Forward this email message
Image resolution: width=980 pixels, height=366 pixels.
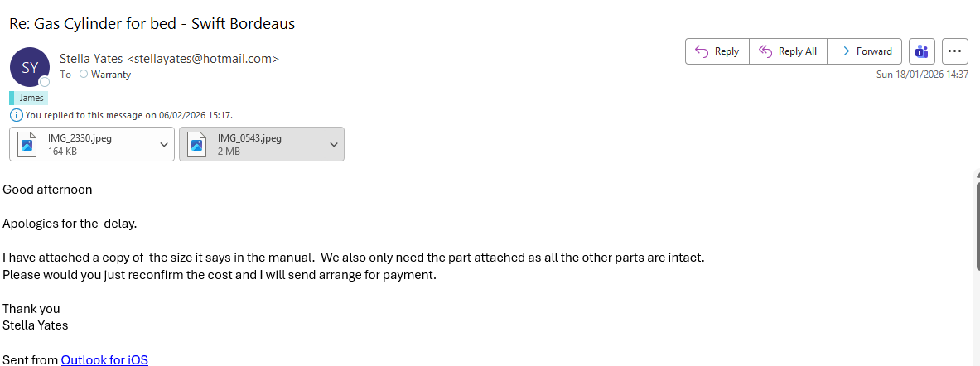tap(864, 51)
